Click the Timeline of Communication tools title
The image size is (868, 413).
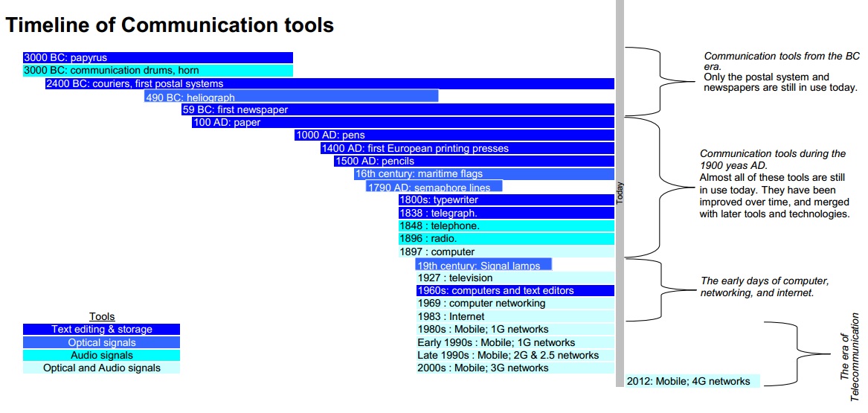170,25
